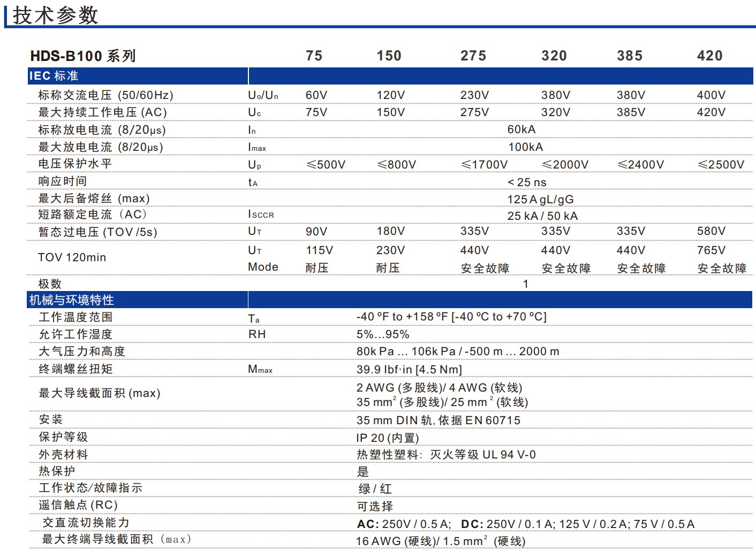Click the IP 20 (内置) value
Viewport: 756px width, 551px height.
[x=388, y=438]
